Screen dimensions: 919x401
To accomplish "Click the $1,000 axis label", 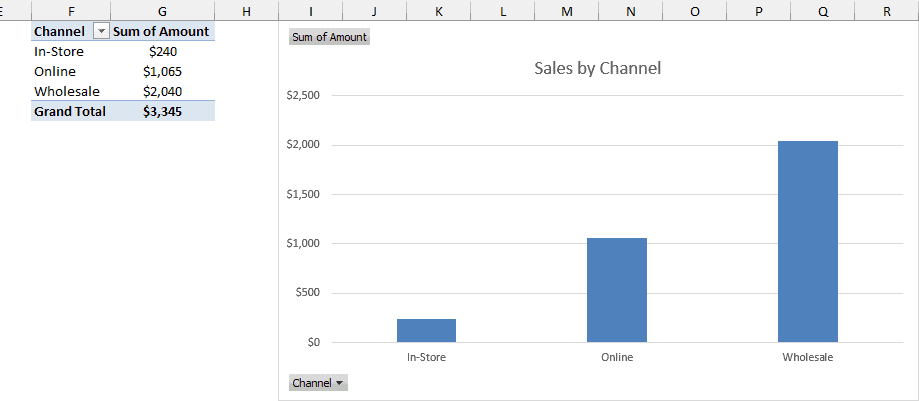I will point(303,243).
